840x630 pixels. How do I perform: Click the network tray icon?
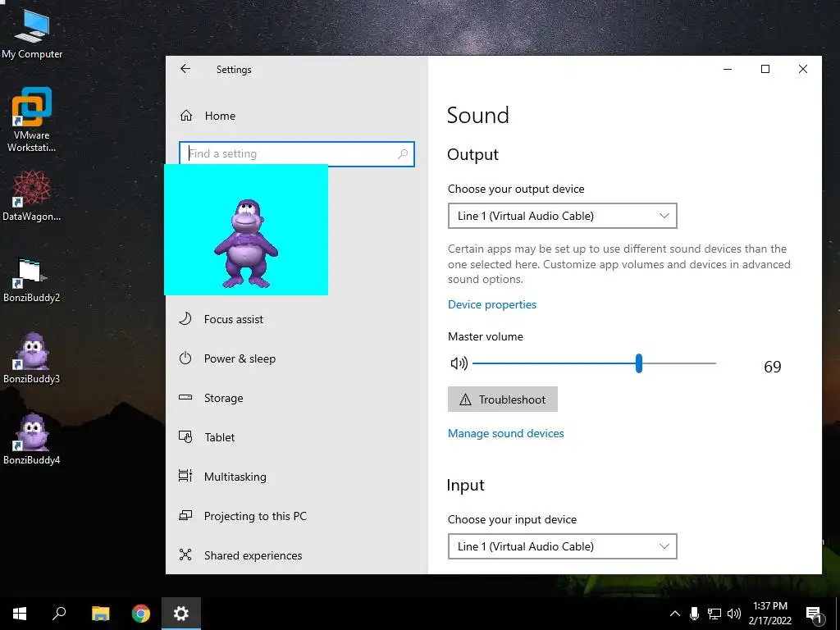[714, 614]
